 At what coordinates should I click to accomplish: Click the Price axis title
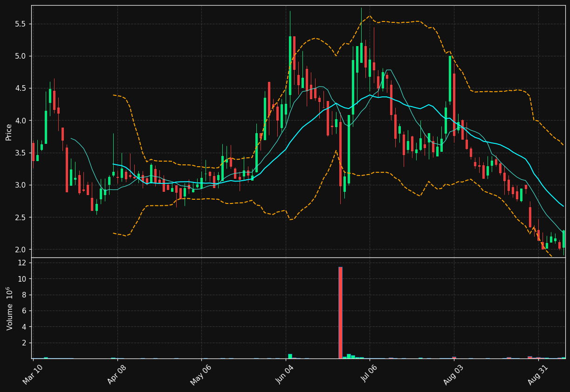[9, 132]
